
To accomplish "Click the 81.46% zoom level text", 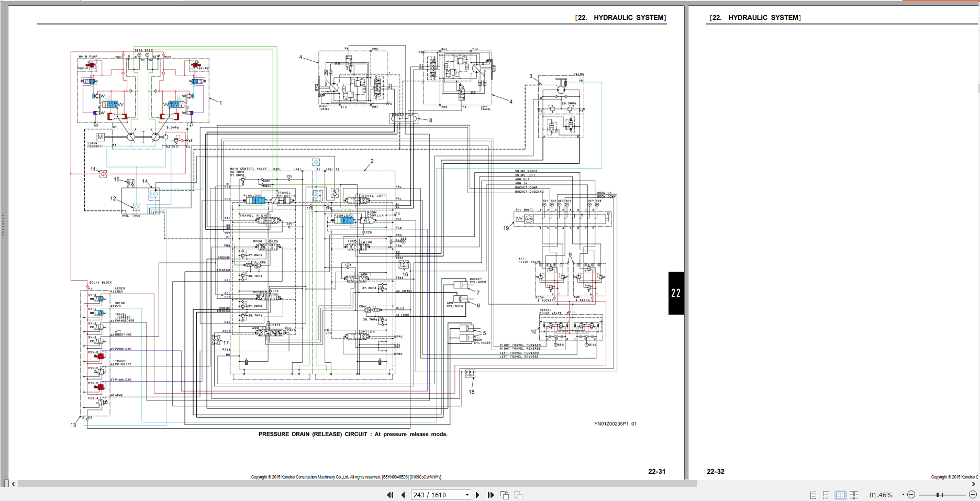I will click(x=881, y=495).
